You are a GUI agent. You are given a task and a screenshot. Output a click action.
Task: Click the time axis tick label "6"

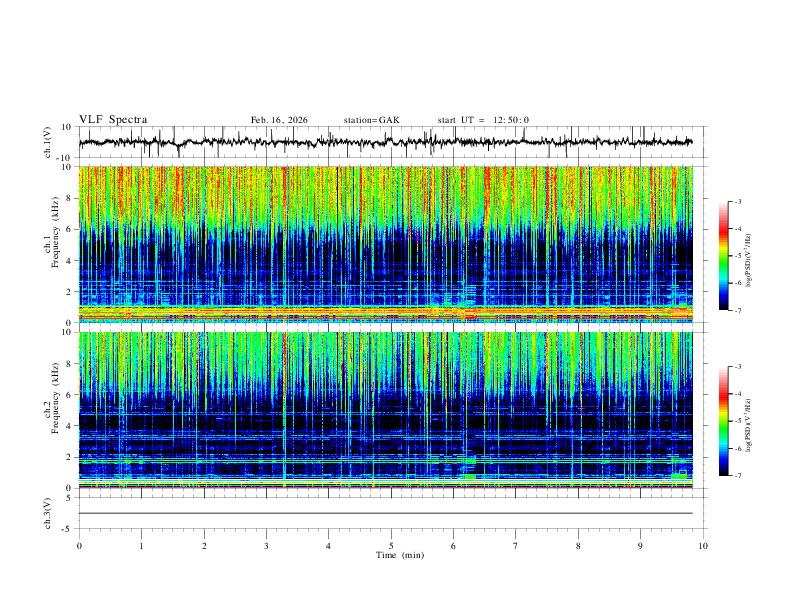(453, 546)
